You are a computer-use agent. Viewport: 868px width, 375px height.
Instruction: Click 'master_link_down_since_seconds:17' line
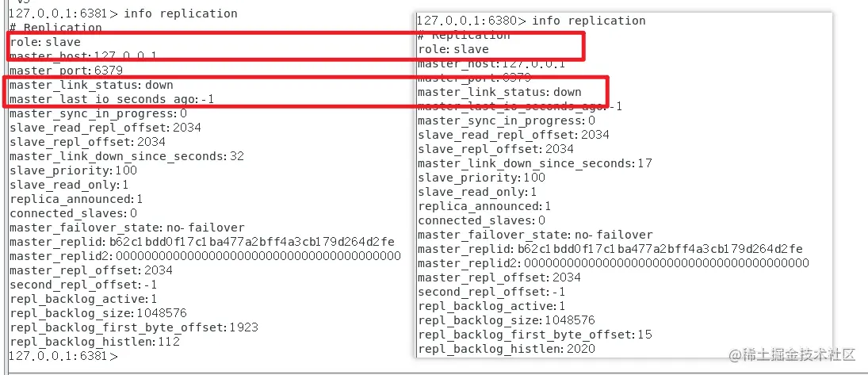click(535, 163)
